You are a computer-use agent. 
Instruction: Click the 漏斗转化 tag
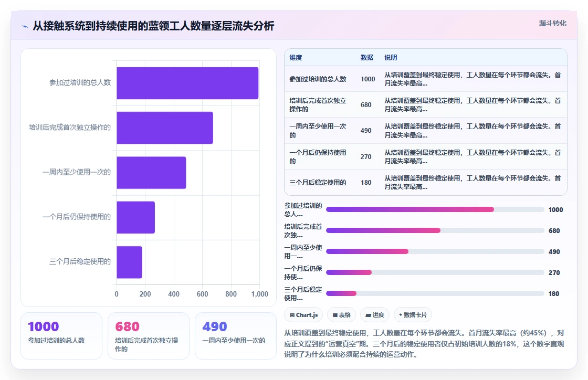(x=552, y=23)
